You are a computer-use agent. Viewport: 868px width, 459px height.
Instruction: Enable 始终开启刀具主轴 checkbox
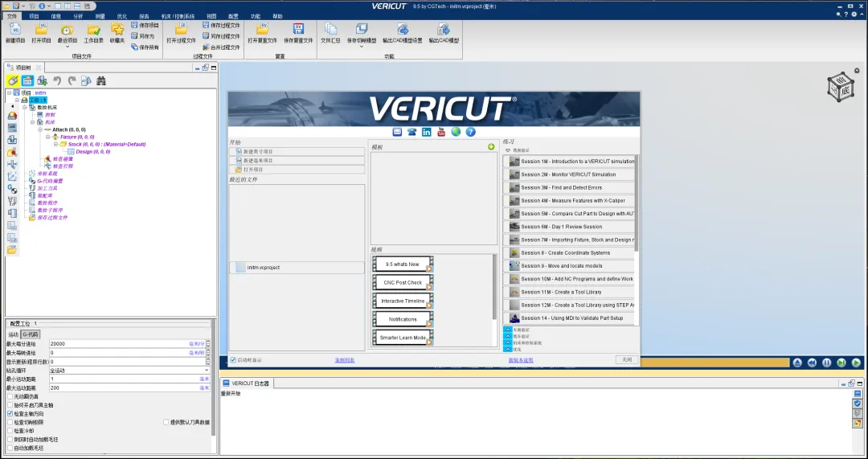pos(10,405)
